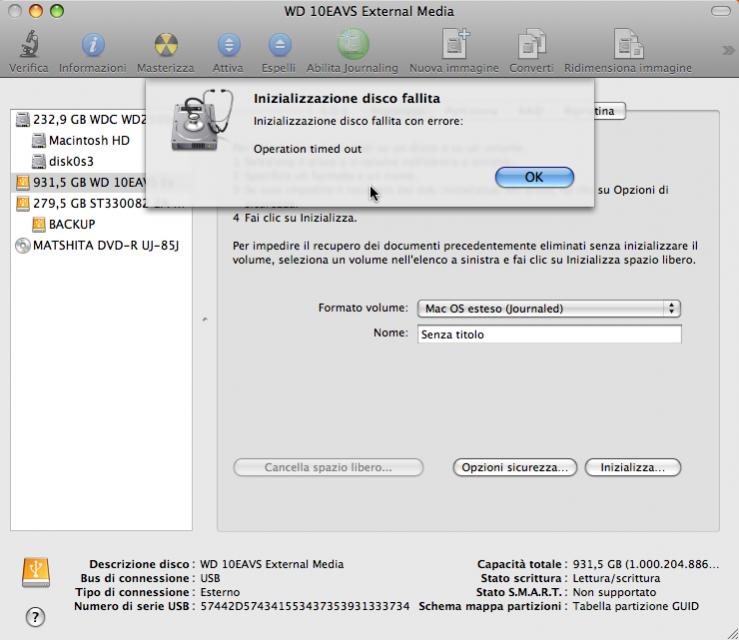Viewport: 739px width, 640px height.
Task: Click the sidebar split divider handle
Action: 205,320
